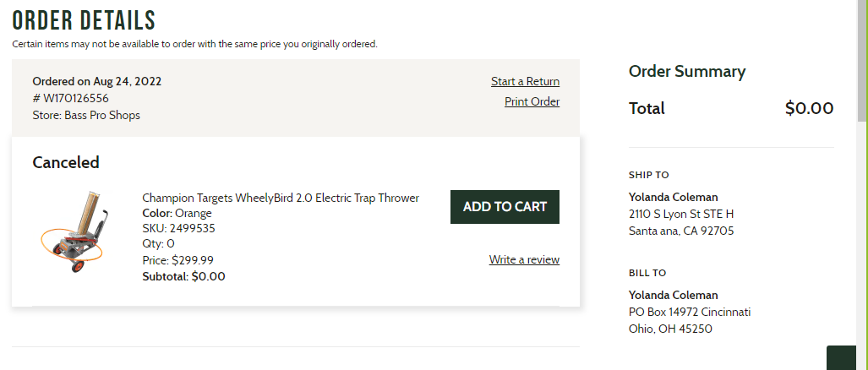Click the Order Details page heading
868x370 pixels.
click(x=85, y=20)
